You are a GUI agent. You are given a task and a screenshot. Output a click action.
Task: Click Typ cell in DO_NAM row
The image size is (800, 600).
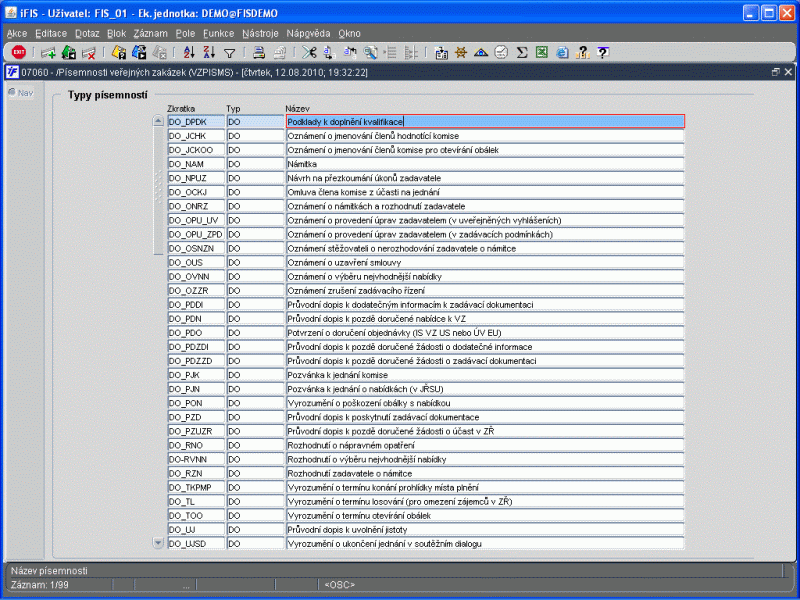[x=255, y=164]
